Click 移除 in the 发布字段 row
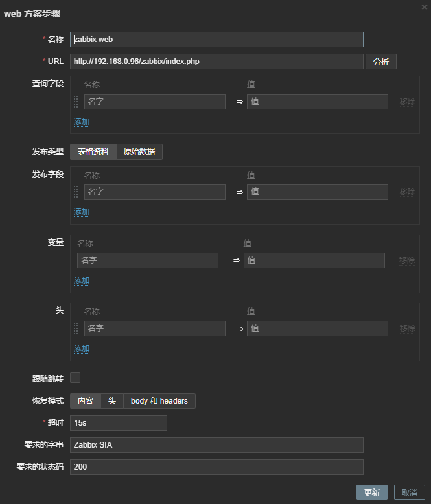This screenshot has width=431, height=504. [407, 192]
